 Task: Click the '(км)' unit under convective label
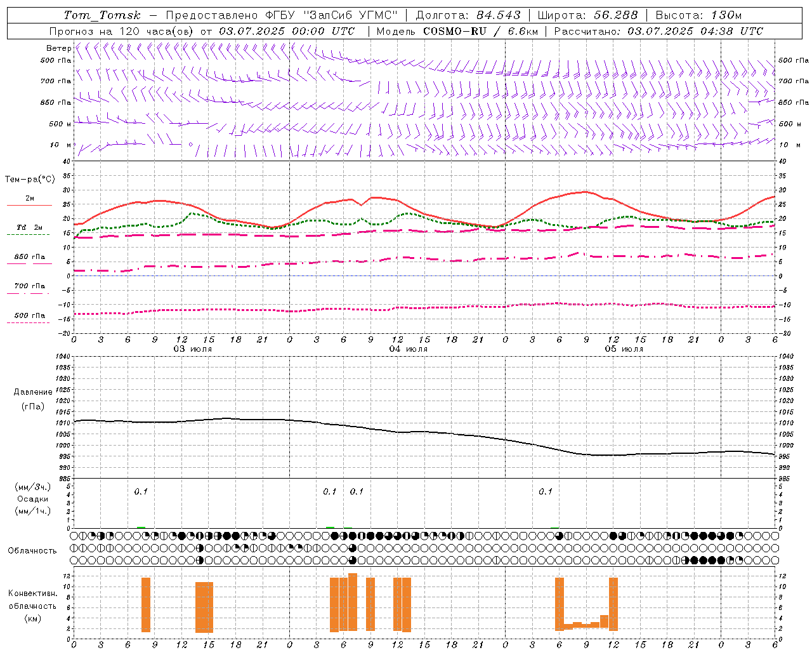(33, 618)
